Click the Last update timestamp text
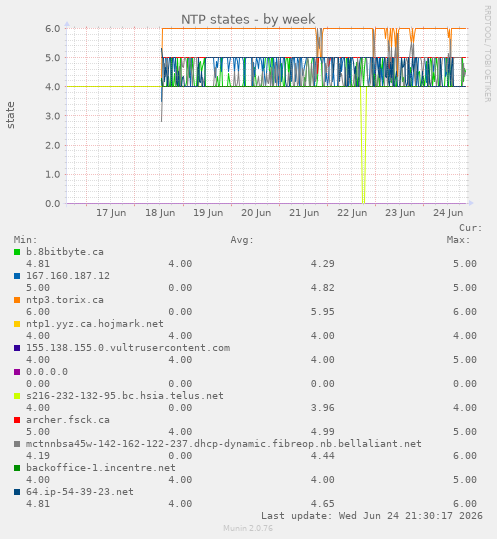The height and width of the screenshot is (539, 497). click(x=372, y=516)
